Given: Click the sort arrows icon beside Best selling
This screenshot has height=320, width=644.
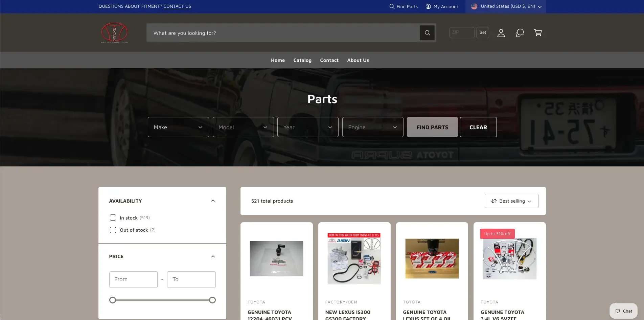Looking at the screenshot, I should click(494, 201).
